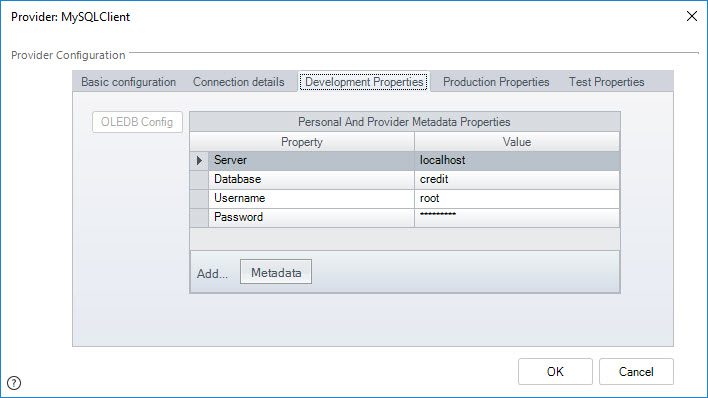The width and height of the screenshot is (708, 398).
Task: Select the Database row header
Action: tap(199, 179)
